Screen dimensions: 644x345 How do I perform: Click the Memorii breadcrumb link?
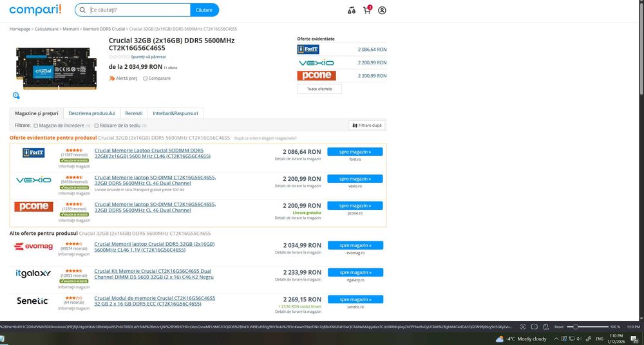[71, 29]
